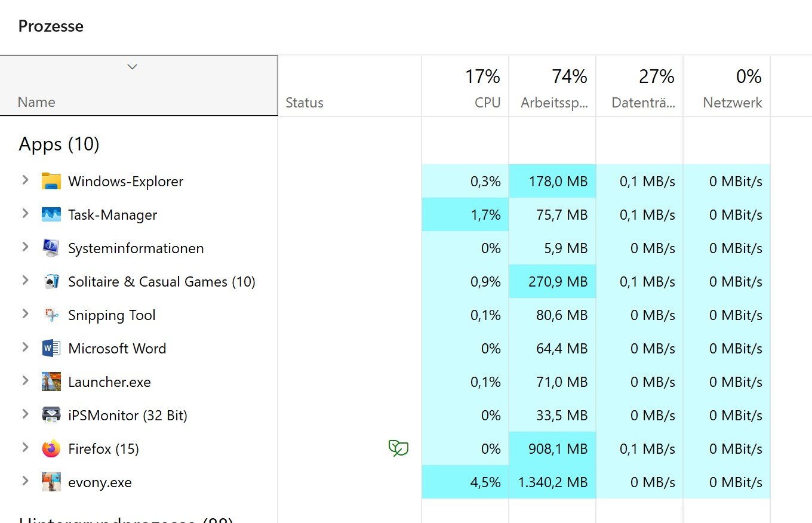
Task: Click the iPSMonitor printer icon
Action: pyautogui.click(x=51, y=415)
